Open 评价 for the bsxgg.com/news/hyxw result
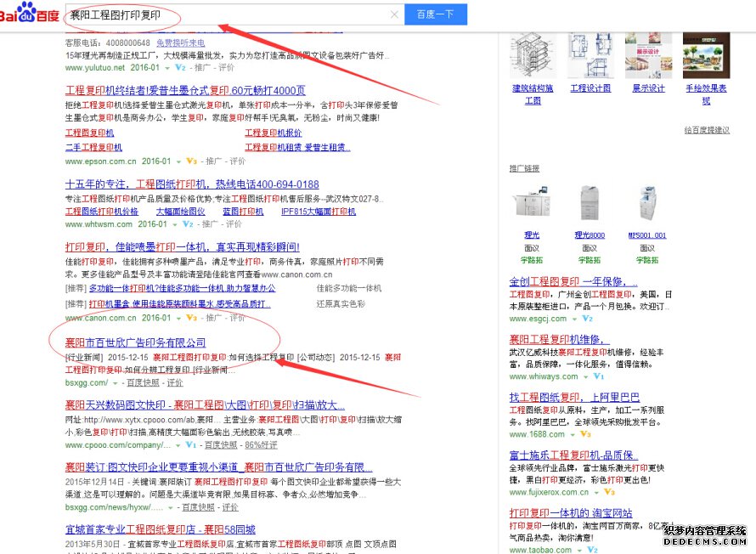The image size is (756, 554). click(x=230, y=507)
